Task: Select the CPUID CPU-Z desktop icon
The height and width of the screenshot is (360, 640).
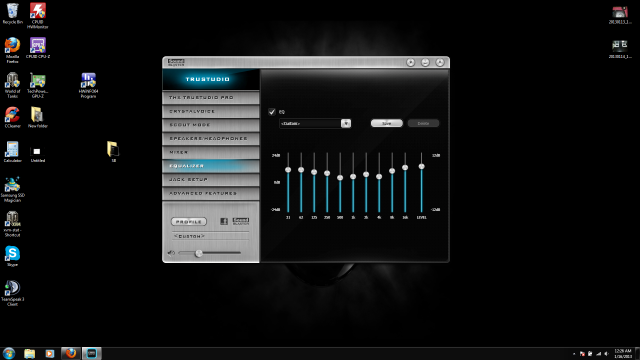Action: click(38, 48)
